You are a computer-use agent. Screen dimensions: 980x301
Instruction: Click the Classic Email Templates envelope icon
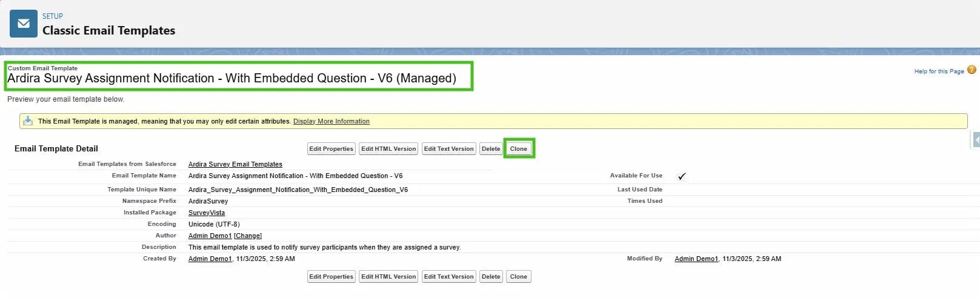point(24,24)
